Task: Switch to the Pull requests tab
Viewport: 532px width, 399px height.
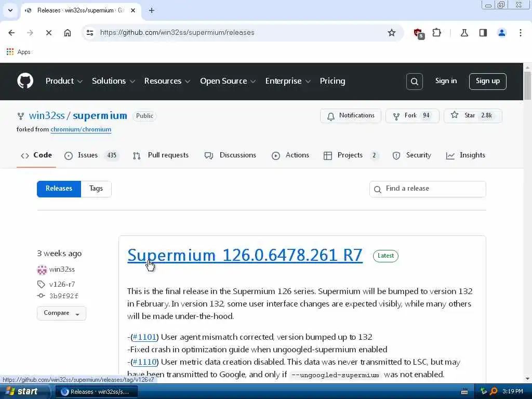Action: (161, 155)
